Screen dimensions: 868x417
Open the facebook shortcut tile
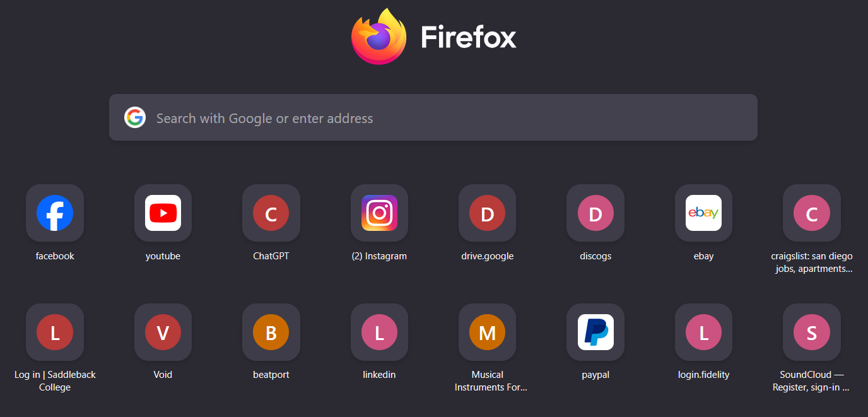(55, 213)
